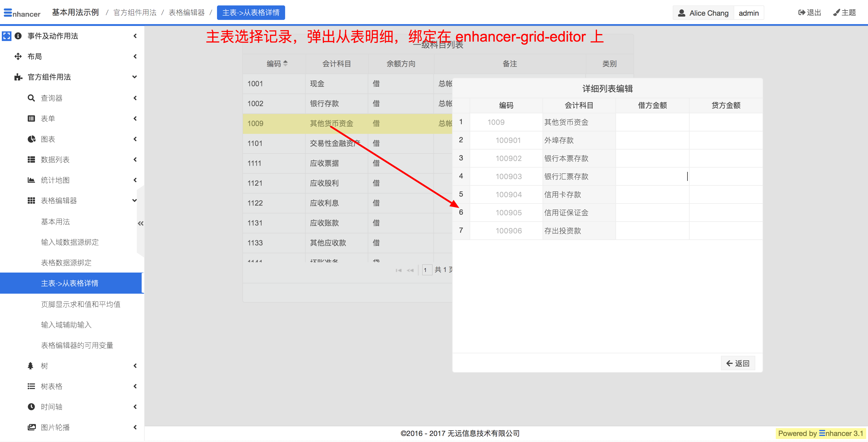Image resolution: width=868 pixels, height=442 pixels.
Task: Click the 返回 back button
Action: [x=737, y=363]
